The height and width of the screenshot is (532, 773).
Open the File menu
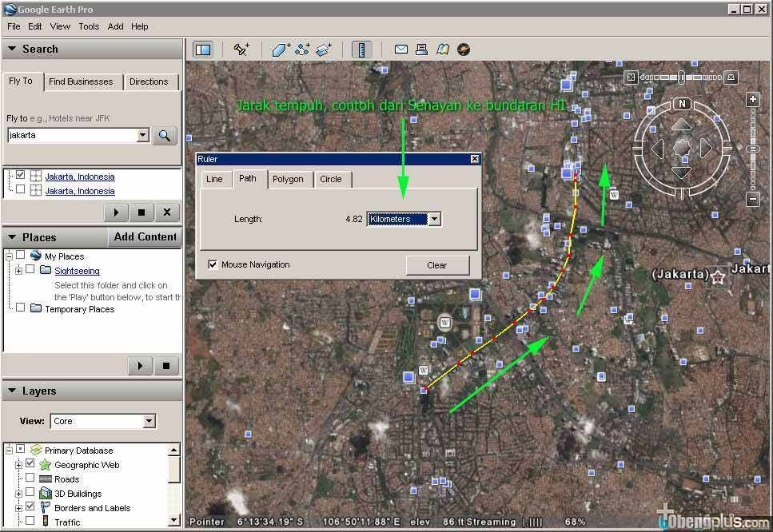pos(14,26)
